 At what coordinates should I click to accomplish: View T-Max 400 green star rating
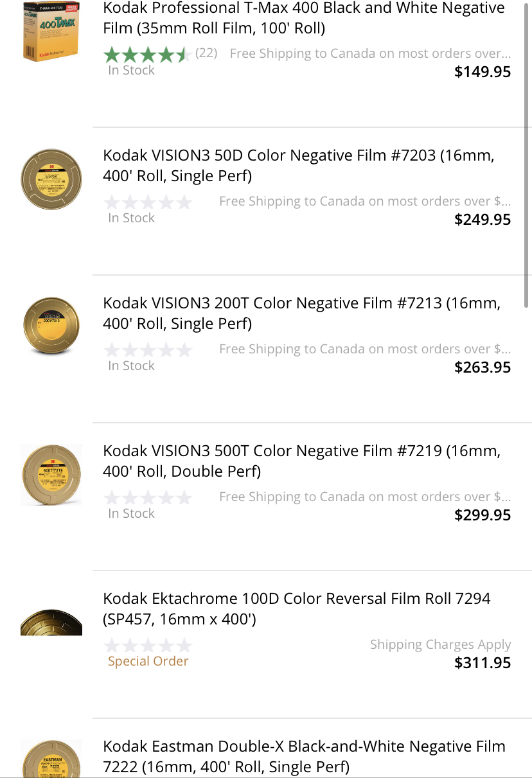click(x=145, y=54)
